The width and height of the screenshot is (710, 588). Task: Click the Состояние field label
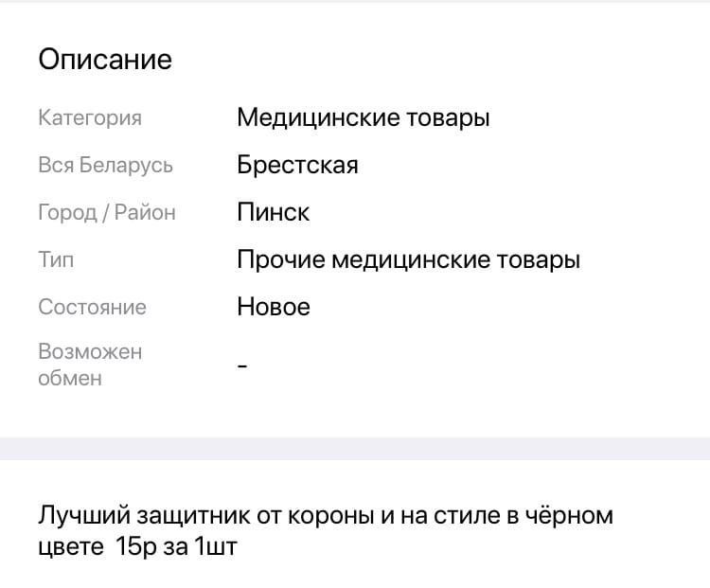click(x=92, y=307)
